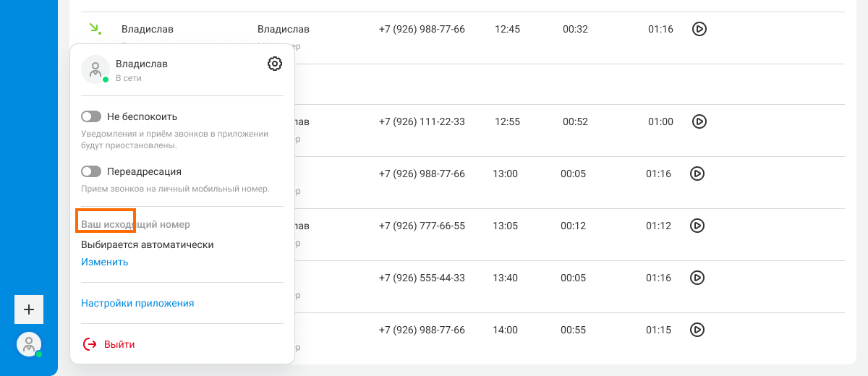Click the 01:15 value cell
Viewport: 868px width, 376px height.
[x=658, y=330]
